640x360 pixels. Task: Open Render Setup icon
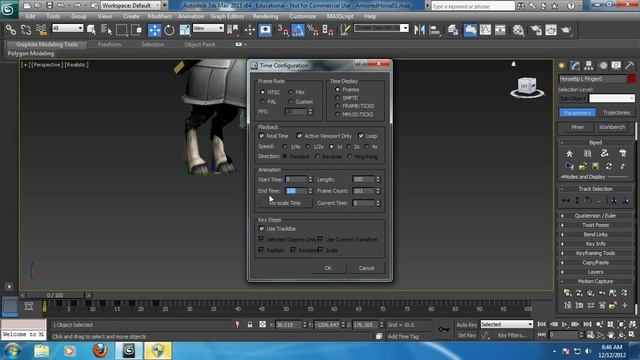536,30
